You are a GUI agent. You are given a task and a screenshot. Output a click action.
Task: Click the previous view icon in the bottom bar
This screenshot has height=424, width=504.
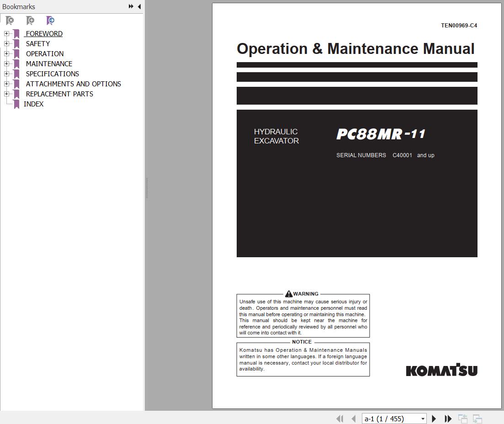(x=463, y=419)
